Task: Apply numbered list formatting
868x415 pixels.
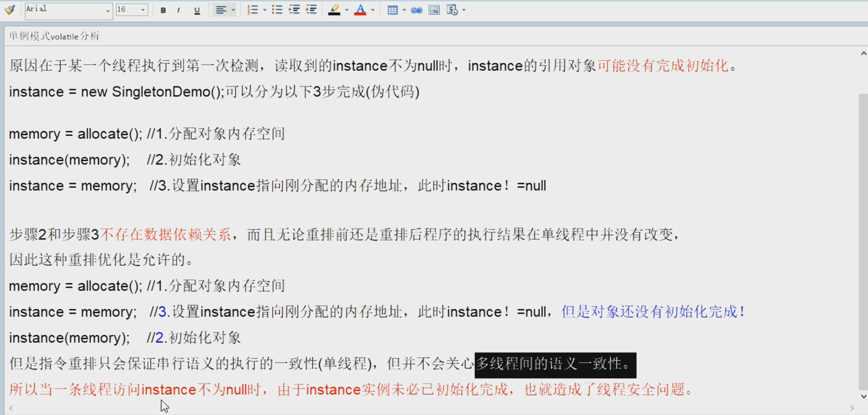Action: click(x=252, y=10)
